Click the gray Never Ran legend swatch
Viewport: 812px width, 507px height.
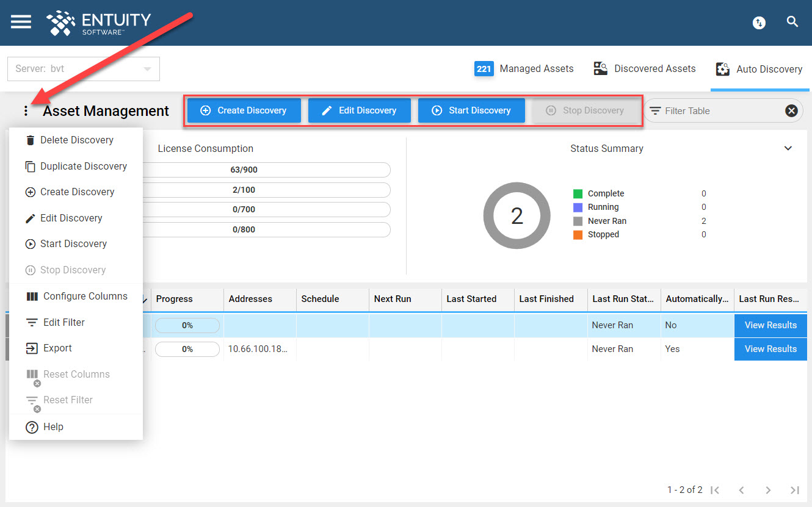(x=578, y=221)
